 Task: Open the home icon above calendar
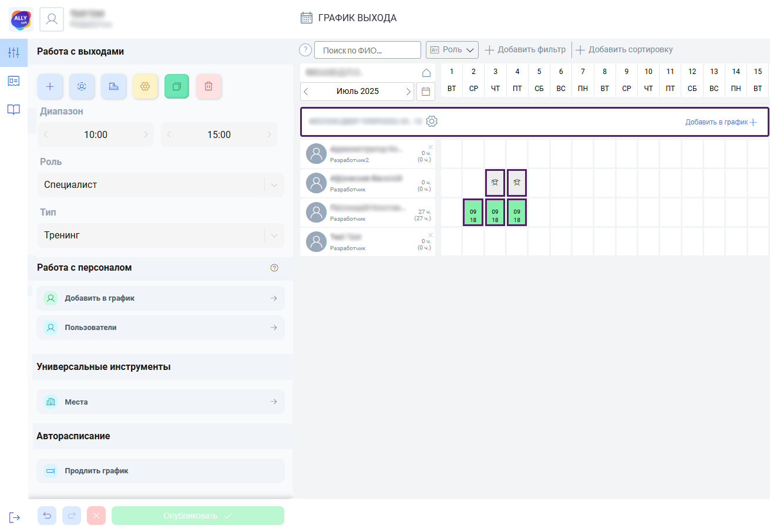click(x=426, y=73)
